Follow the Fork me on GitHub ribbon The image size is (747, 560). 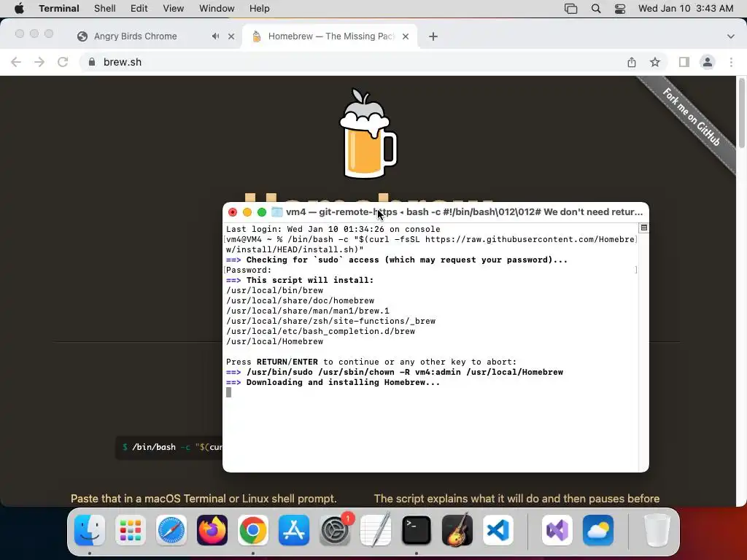coord(691,117)
